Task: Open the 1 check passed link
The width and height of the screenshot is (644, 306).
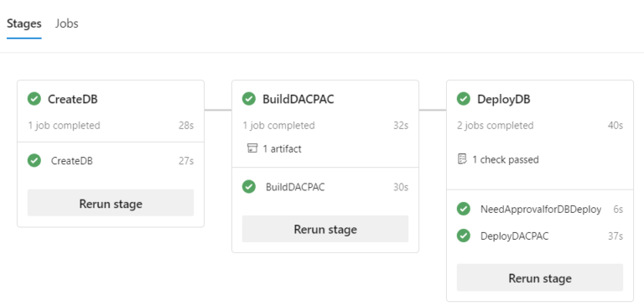Action: point(505,159)
